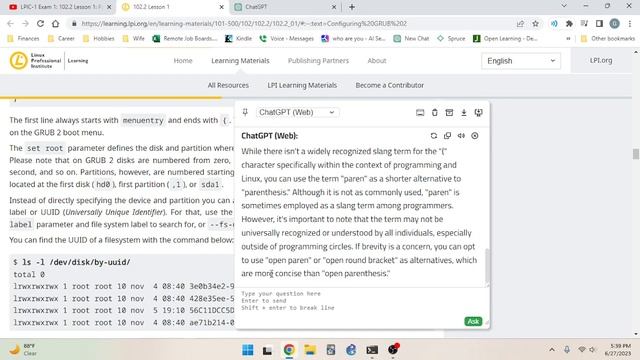Open a new browser tab
640x360 pixels.
[352, 7]
